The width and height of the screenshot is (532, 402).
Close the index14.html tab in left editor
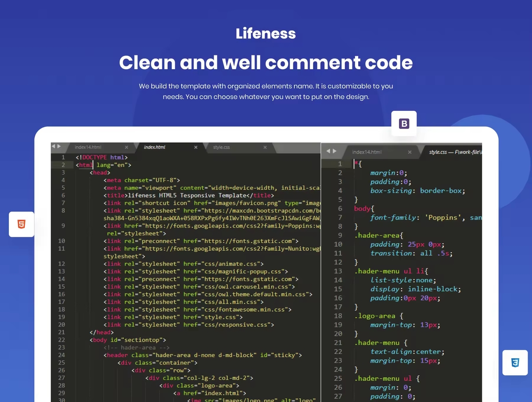coord(126,147)
